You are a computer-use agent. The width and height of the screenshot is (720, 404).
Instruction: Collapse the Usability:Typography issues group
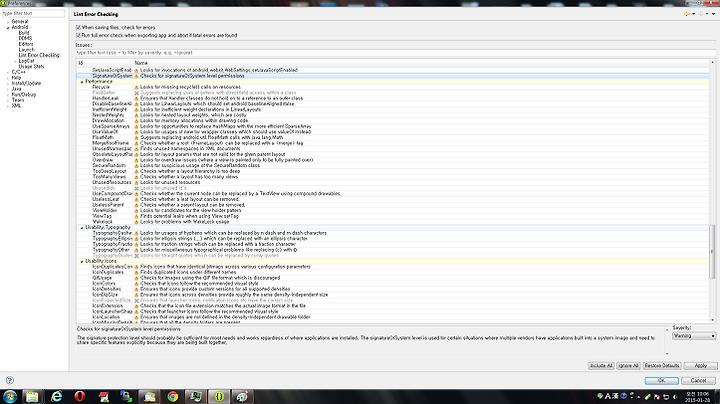82,228
